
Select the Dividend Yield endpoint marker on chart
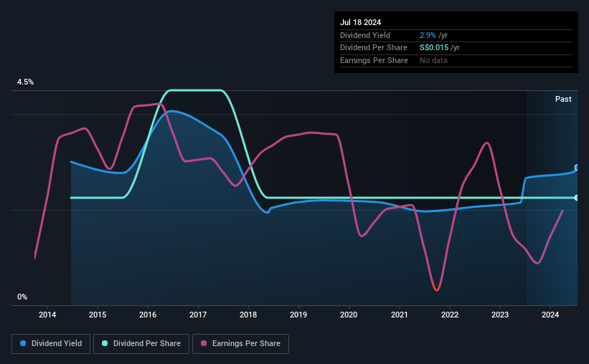click(577, 168)
